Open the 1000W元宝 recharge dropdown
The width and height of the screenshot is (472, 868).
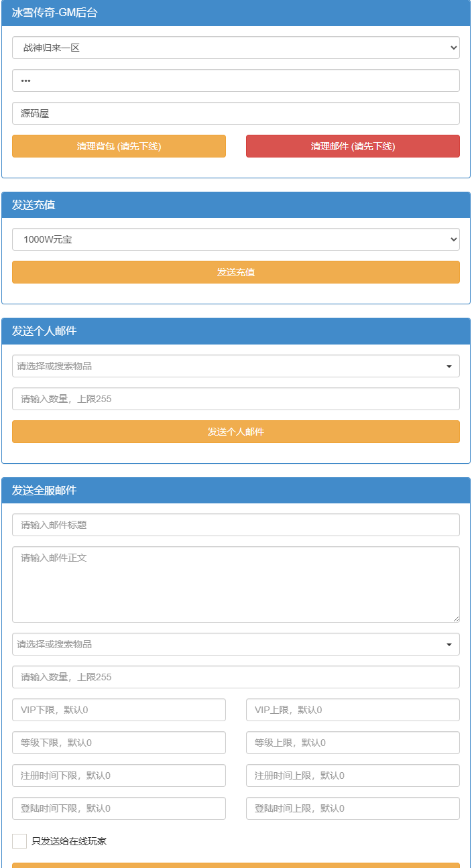[x=236, y=239]
